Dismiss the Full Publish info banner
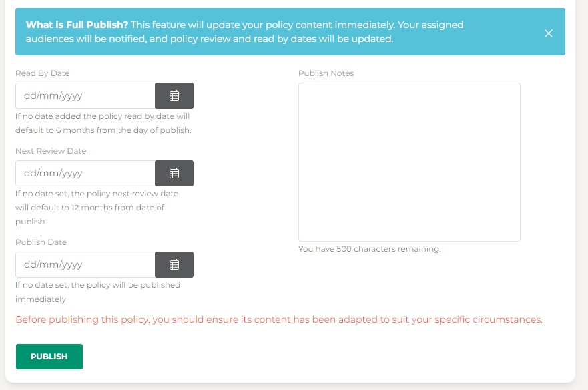This screenshot has height=390, width=588. coord(549,33)
